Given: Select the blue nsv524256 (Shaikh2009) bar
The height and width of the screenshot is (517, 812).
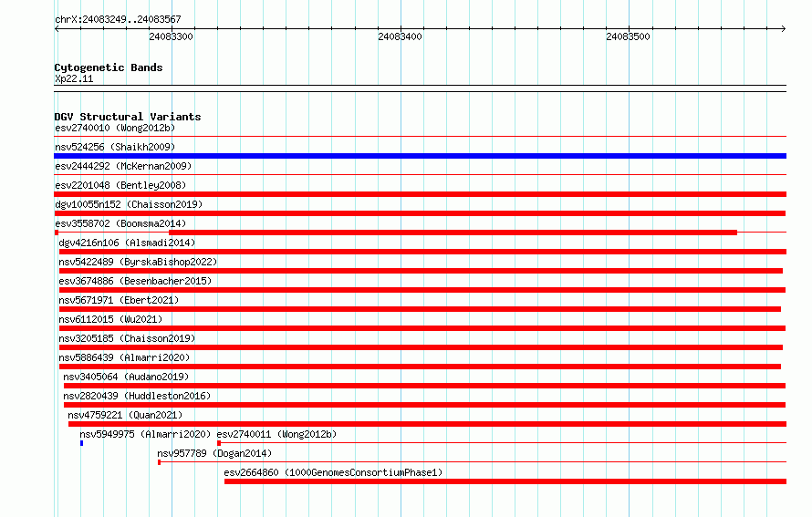Looking at the screenshot, I should click(x=420, y=156).
